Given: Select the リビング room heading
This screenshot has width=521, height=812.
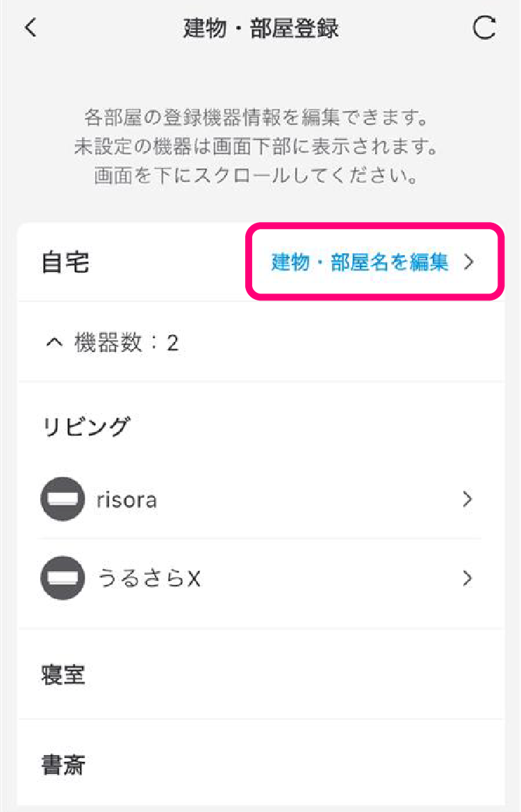Looking at the screenshot, I should 86,427.
